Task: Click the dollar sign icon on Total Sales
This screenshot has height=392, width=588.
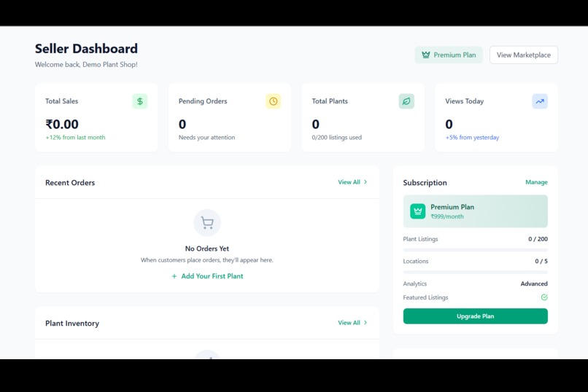Action: (x=140, y=101)
